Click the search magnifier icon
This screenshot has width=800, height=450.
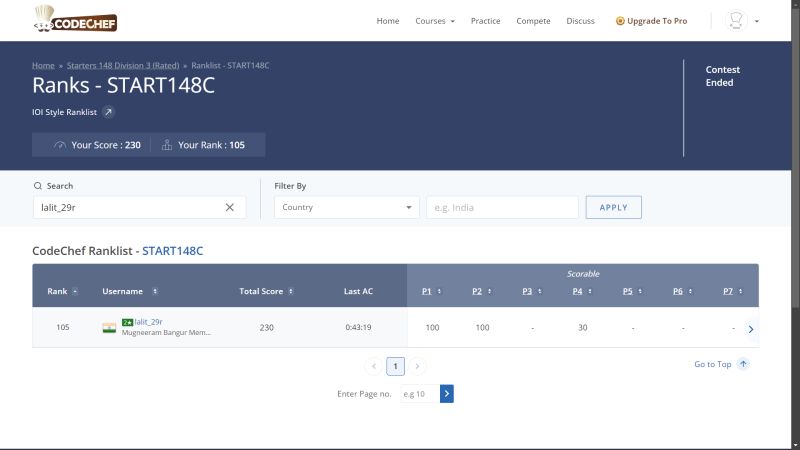click(38, 186)
